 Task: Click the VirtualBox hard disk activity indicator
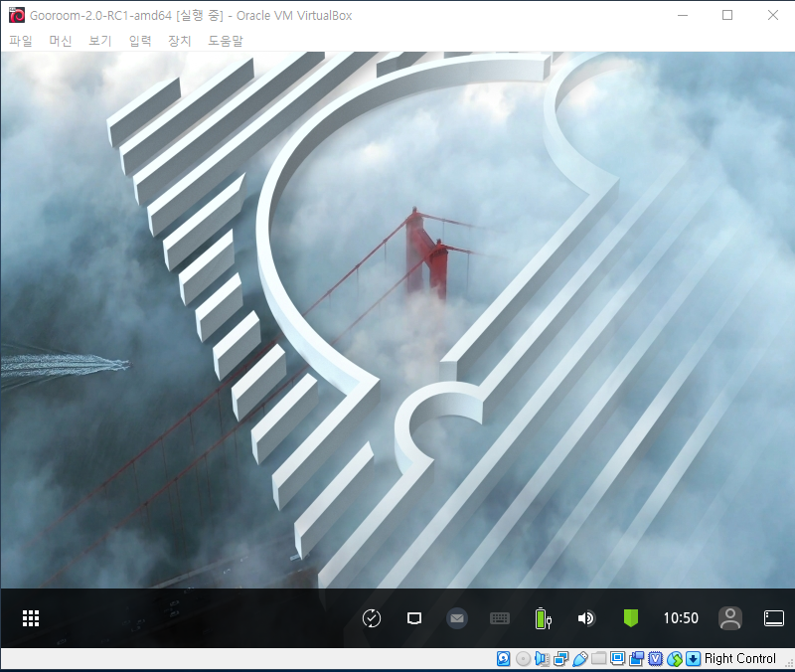point(504,658)
